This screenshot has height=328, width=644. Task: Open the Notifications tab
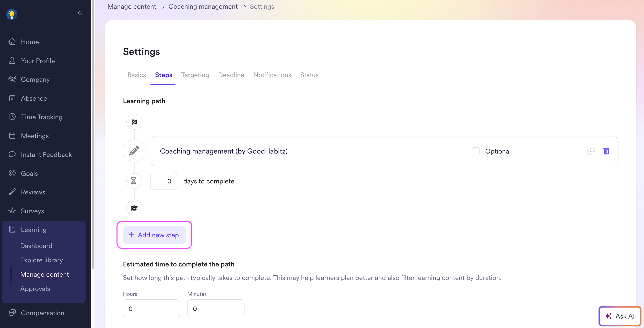coord(272,75)
